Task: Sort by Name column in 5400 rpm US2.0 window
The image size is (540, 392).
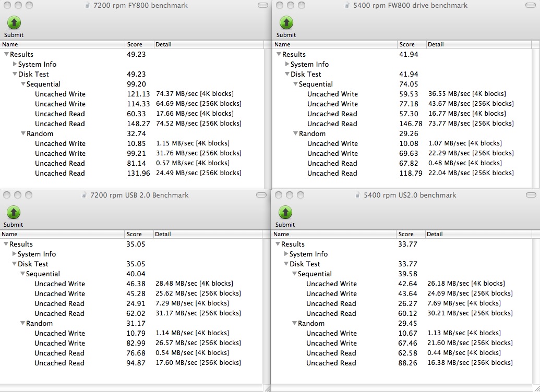Action: [334, 234]
